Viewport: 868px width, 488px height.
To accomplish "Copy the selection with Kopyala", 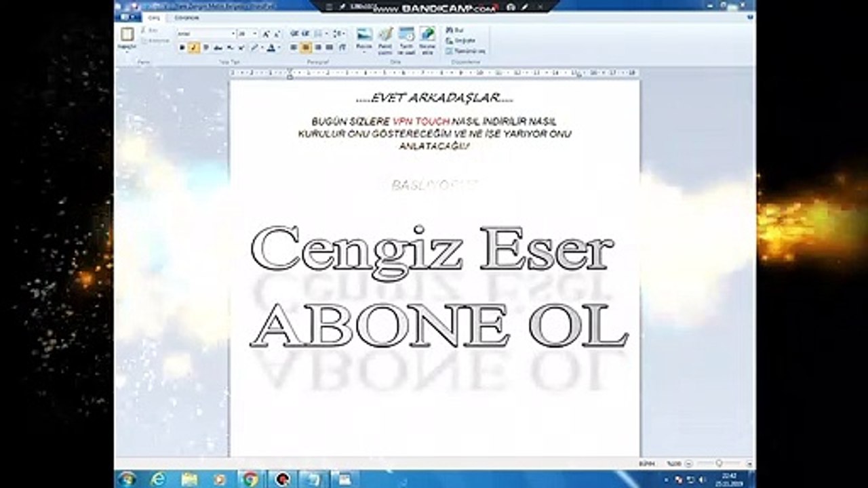I will [155, 41].
